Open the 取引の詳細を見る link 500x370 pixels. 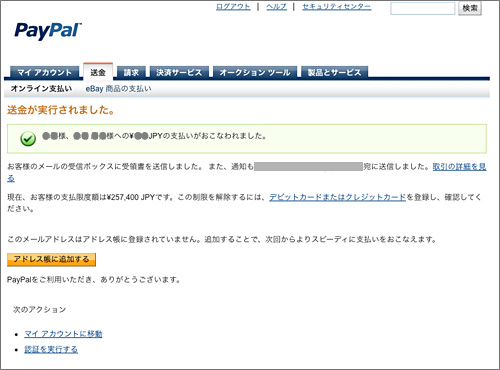(459, 167)
